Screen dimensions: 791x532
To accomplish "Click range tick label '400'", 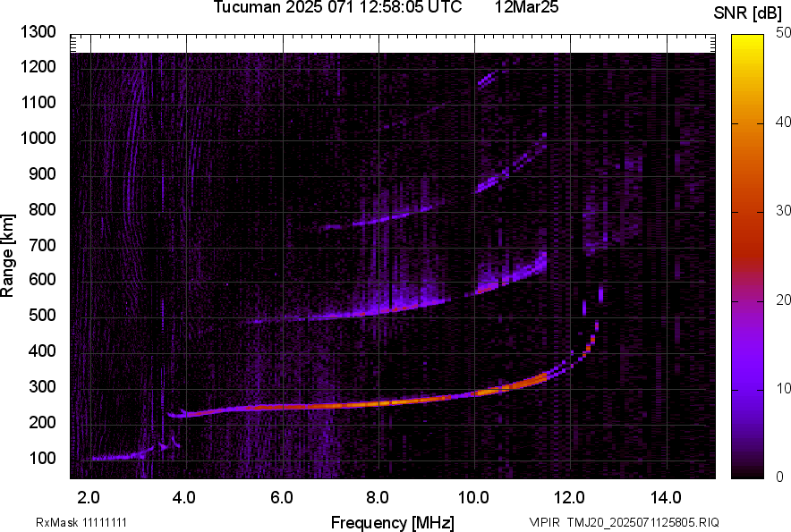I will pyautogui.click(x=42, y=351).
